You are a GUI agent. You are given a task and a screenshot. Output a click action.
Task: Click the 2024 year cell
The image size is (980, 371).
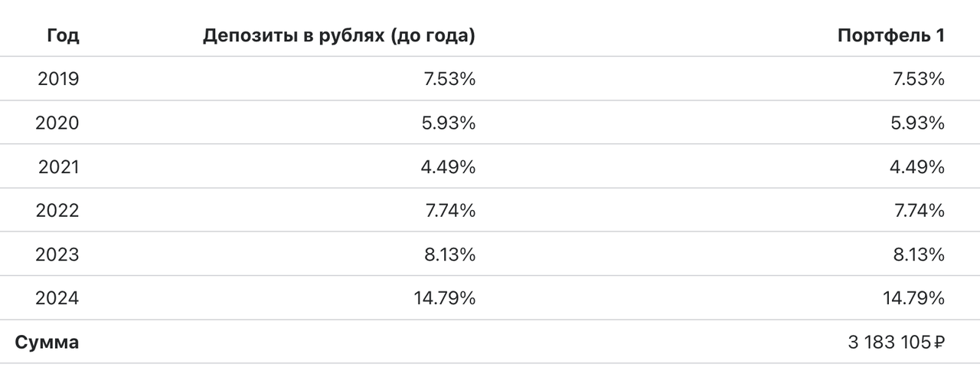[57, 297]
